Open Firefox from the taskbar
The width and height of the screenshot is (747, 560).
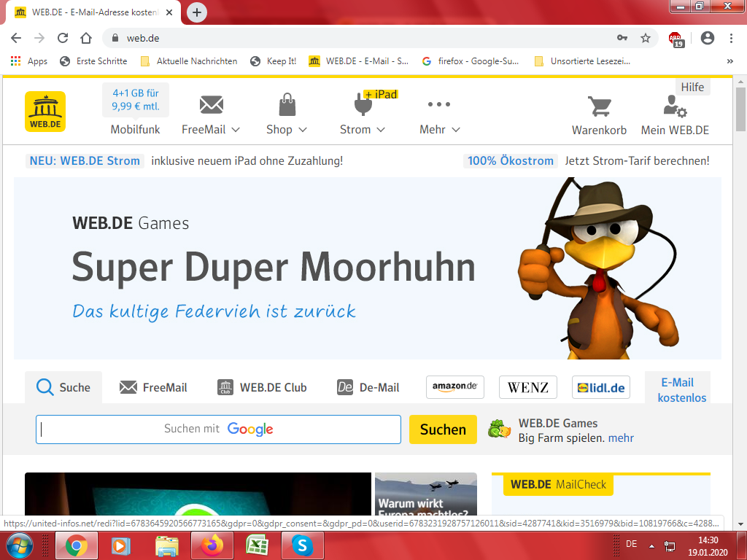tap(212, 545)
